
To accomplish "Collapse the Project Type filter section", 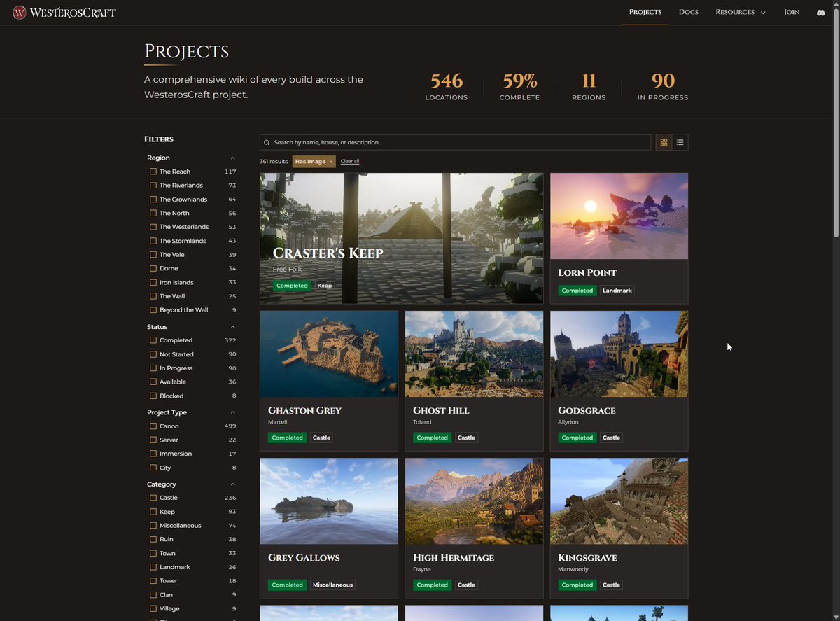I will click(233, 412).
